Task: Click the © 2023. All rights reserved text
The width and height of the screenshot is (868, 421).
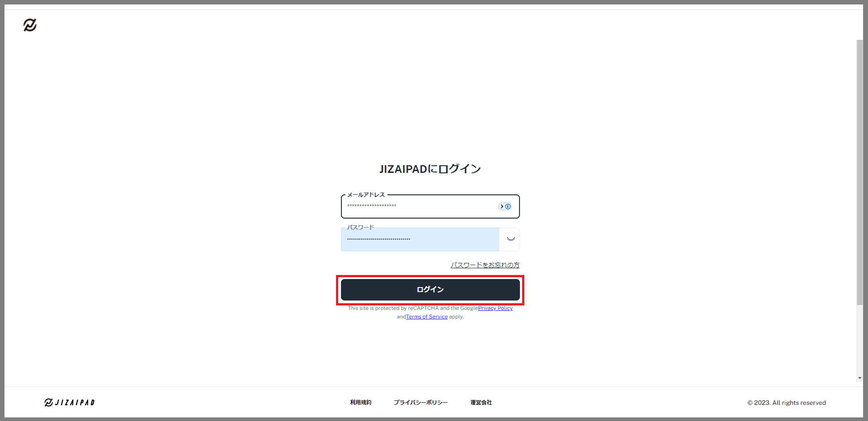Action: point(787,403)
